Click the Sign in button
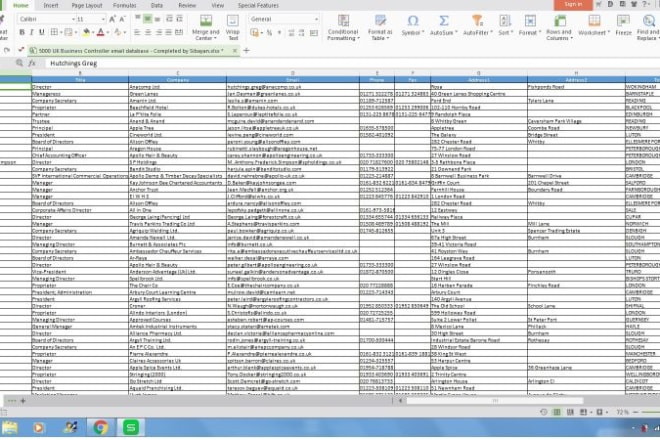This screenshot has height=440, width=660. click(573, 5)
